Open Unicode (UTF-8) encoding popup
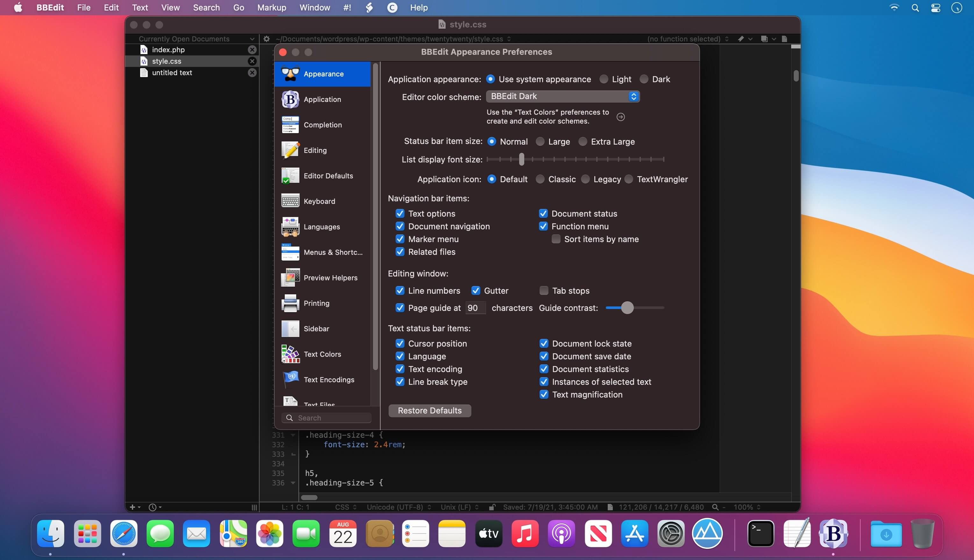The width and height of the screenshot is (974, 560). point(399,507)
